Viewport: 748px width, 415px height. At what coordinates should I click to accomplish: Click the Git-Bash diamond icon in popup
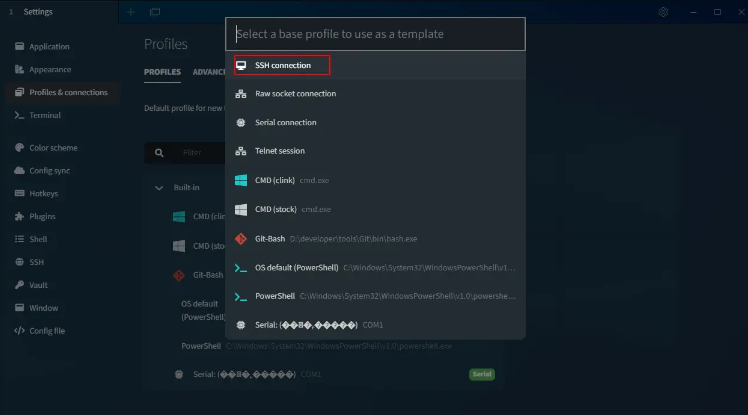tap(241, 239)
